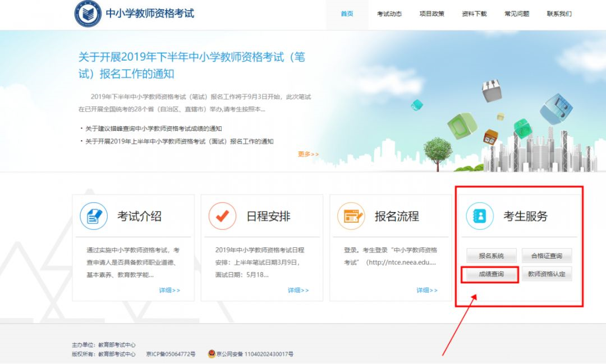Viewport: 606px width, 364px height.
Task: Click the 合格证查询 certificate query button
Action: [547, 256]
